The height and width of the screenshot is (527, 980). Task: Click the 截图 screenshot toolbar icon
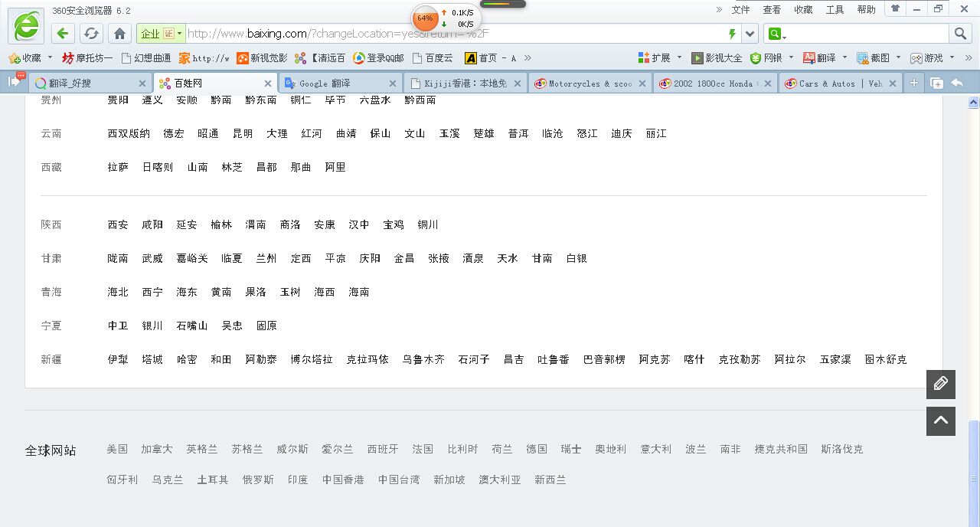coord(874,57)
